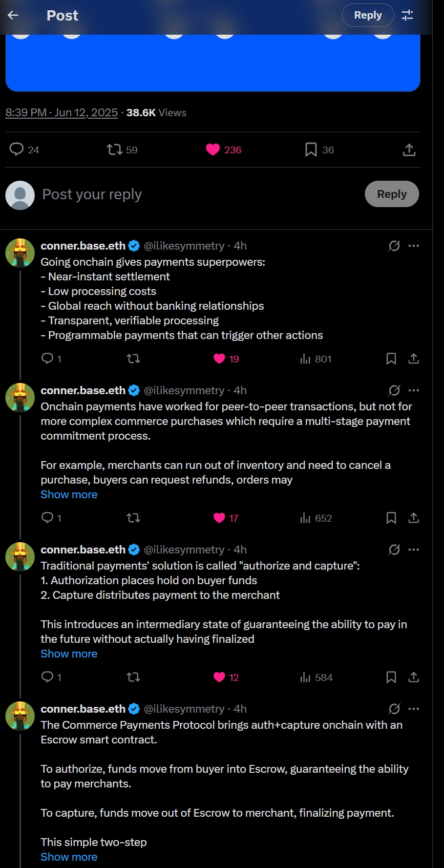Image resolution: width=444 pixels, height=868 pixels.
Task: Click the back arrow beside Post
Action: click(13, 15)
